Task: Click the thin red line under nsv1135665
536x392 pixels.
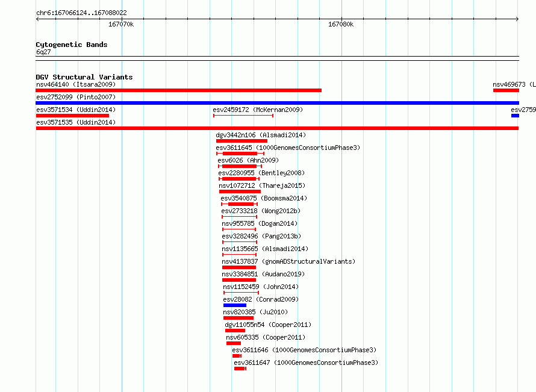Action: pyautogui.click(x=239, y=255)
